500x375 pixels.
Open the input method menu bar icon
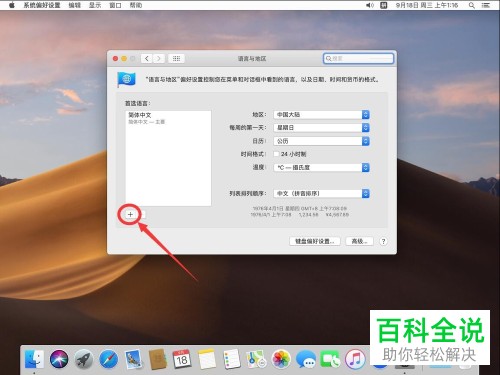pyautogui.click(x=384, y=5)
